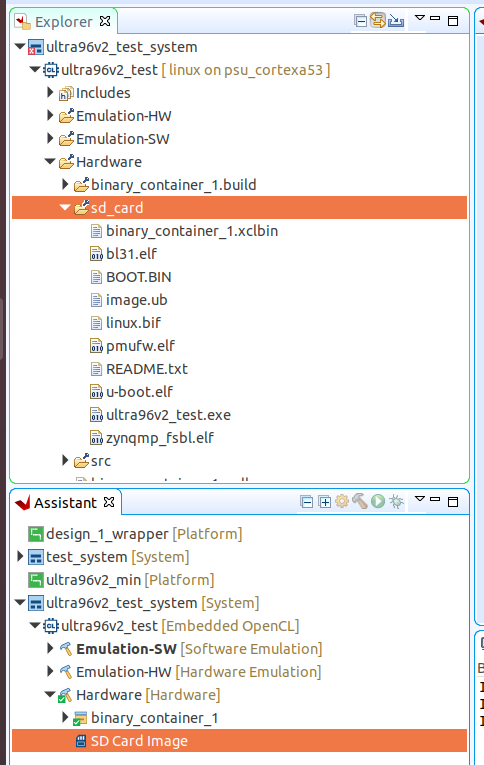Open Explorer view menu dropdown arrow
This screenshot has width=484, height=765.
click(420, 18)
